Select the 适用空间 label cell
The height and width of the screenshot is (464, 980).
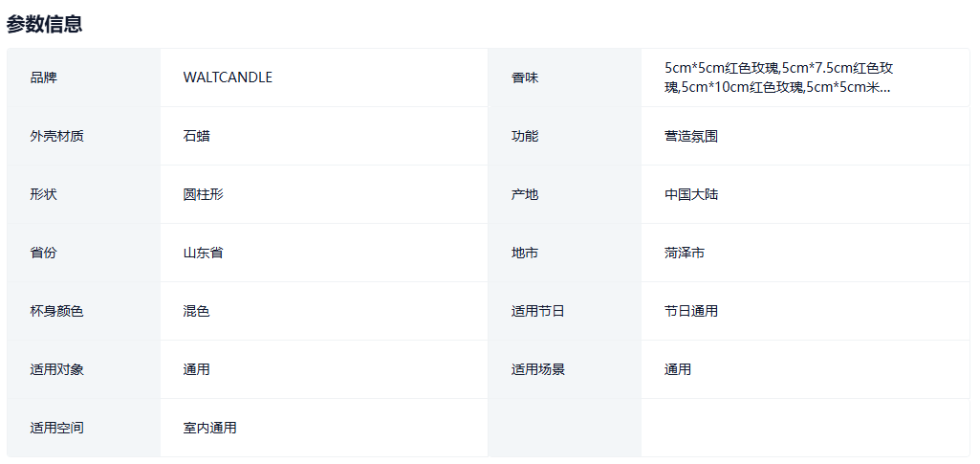click(57, 428)
